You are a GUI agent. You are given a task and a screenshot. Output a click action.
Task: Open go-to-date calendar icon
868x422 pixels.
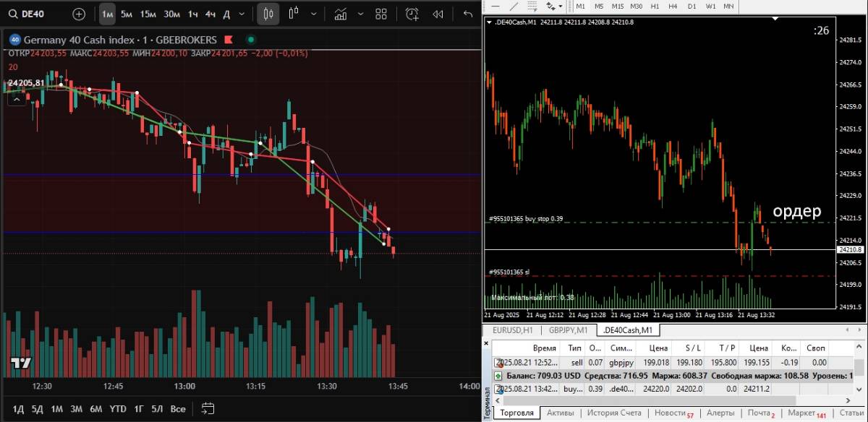(x=208, y=408)
